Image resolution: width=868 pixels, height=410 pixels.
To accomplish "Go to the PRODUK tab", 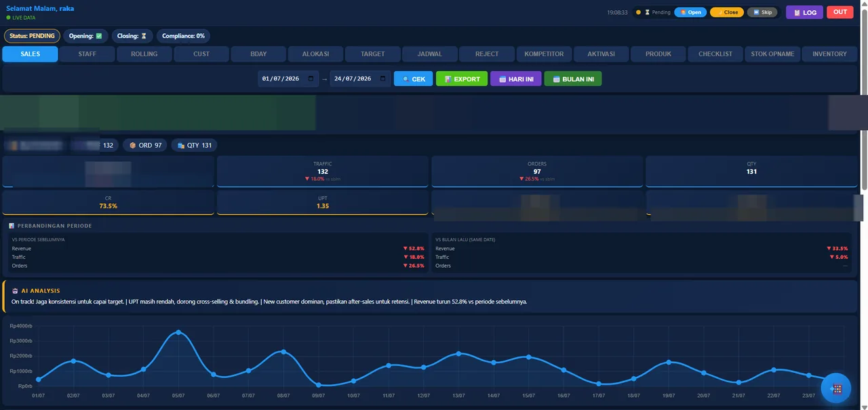I will tap(658, 54).
